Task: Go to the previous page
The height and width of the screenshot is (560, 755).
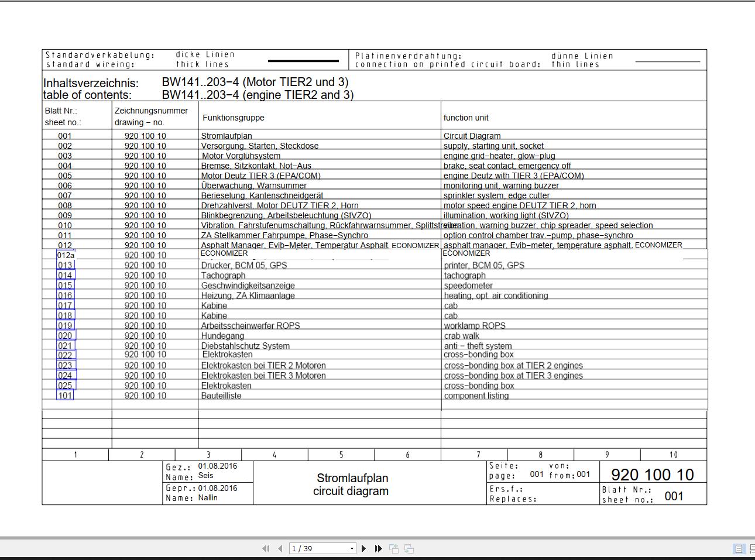Action: tap(280, 549)
